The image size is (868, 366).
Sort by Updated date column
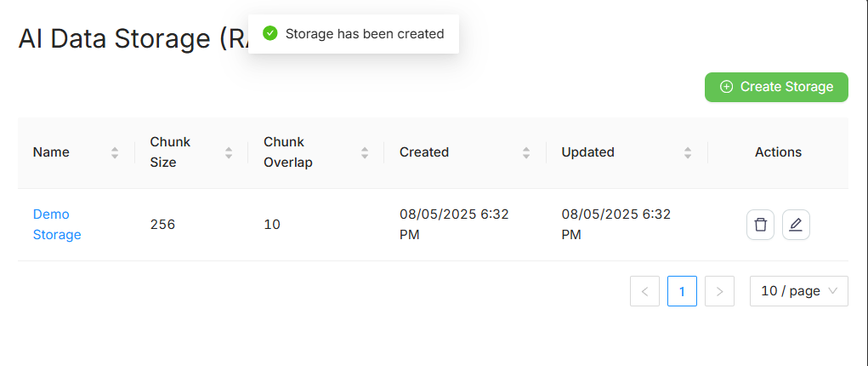(x=688, y=152)
